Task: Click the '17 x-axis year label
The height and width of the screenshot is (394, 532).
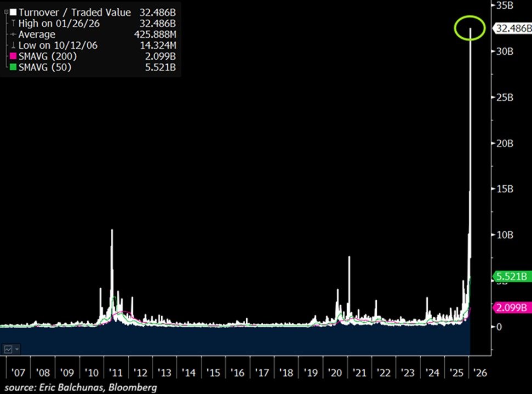Action: [262, 373]
